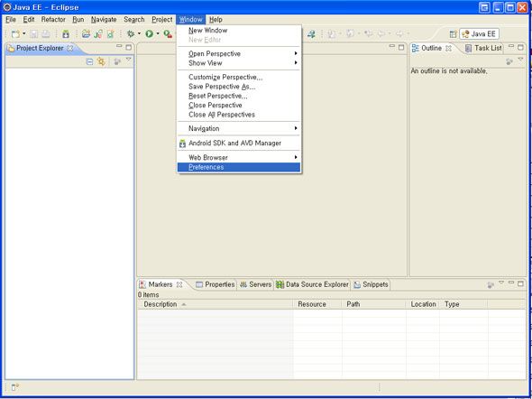Open the Run menu
This screenshot has height=399, width=532.
point(78,20)
